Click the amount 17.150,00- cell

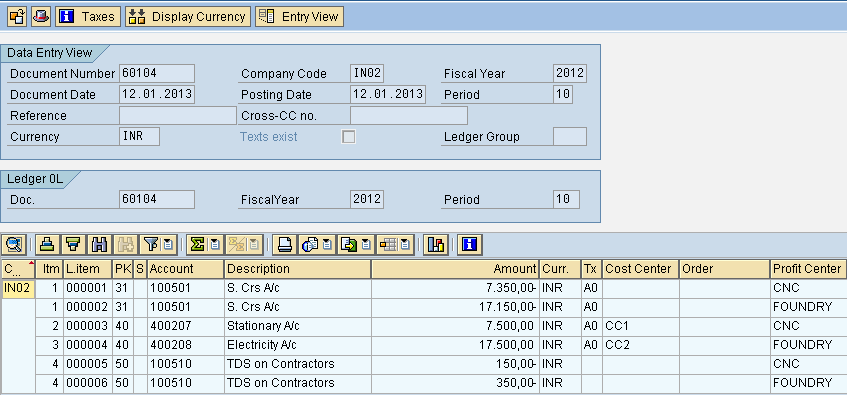coord(455,307)
